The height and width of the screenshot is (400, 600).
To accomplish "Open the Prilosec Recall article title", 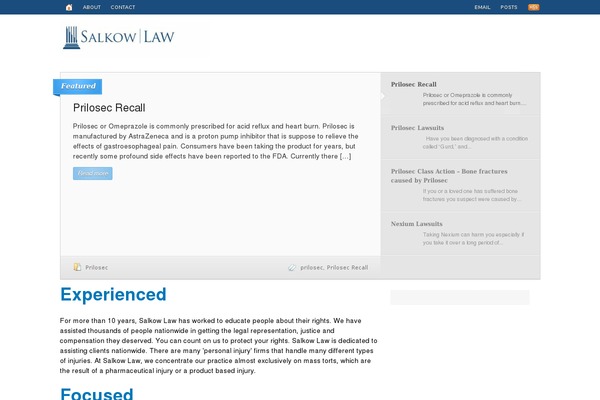I will click(x=109, y=108).
